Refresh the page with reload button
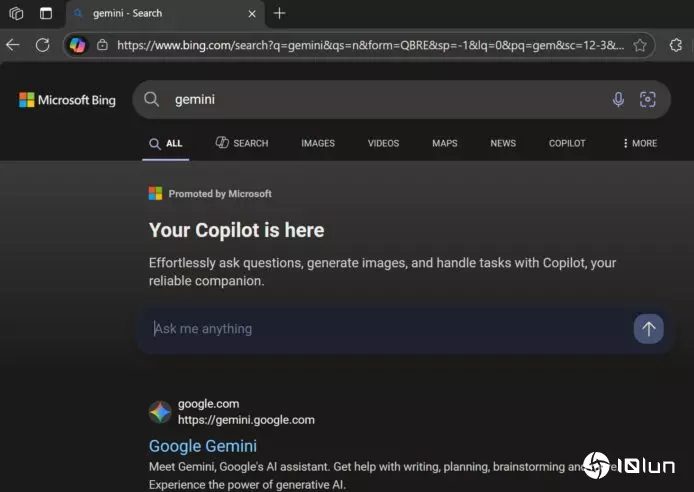This screenshot has width=694, height=492. [42, 45]
